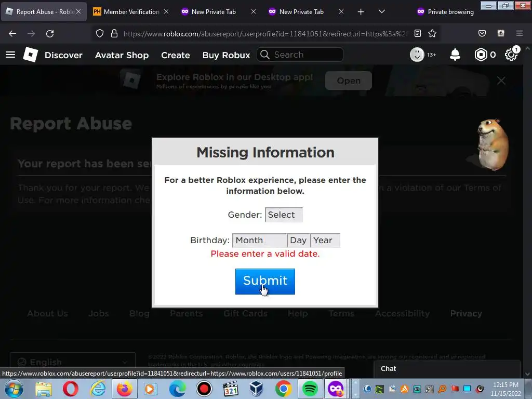
Task: Switch to Firefox on the taskbar
Action: tap(124, 389)
